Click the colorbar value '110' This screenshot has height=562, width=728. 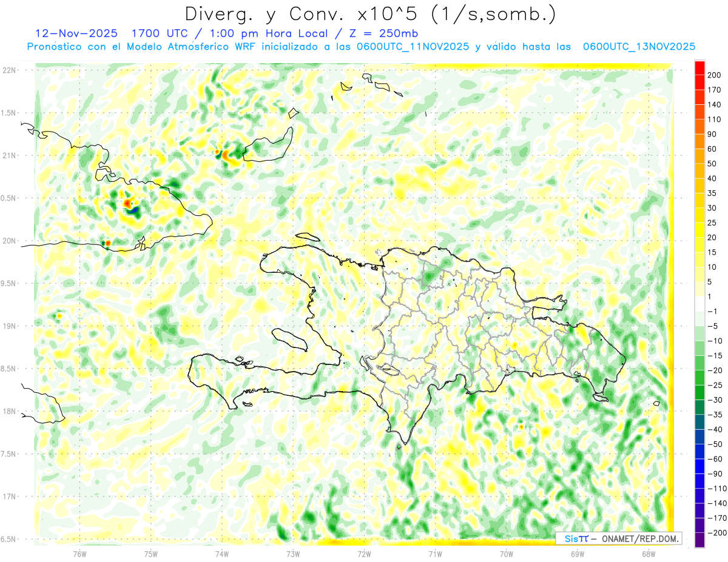(x=715, y=119)
